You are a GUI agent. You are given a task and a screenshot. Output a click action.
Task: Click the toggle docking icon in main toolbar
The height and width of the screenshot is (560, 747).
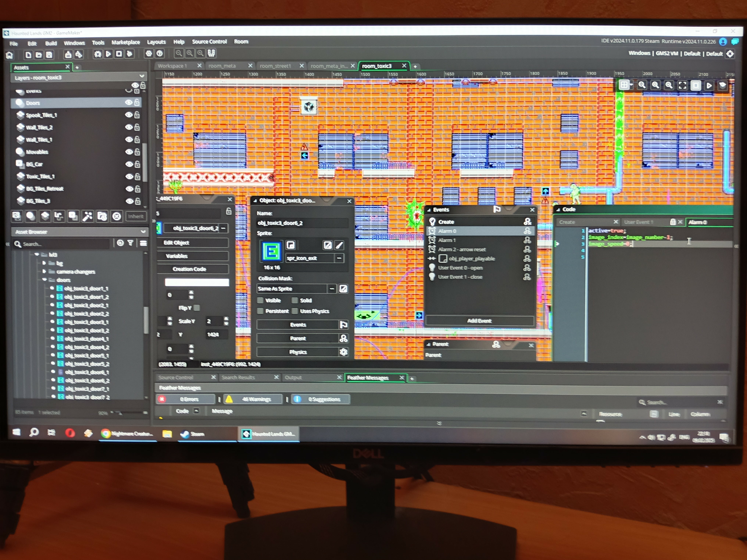(x=211, y=53)
